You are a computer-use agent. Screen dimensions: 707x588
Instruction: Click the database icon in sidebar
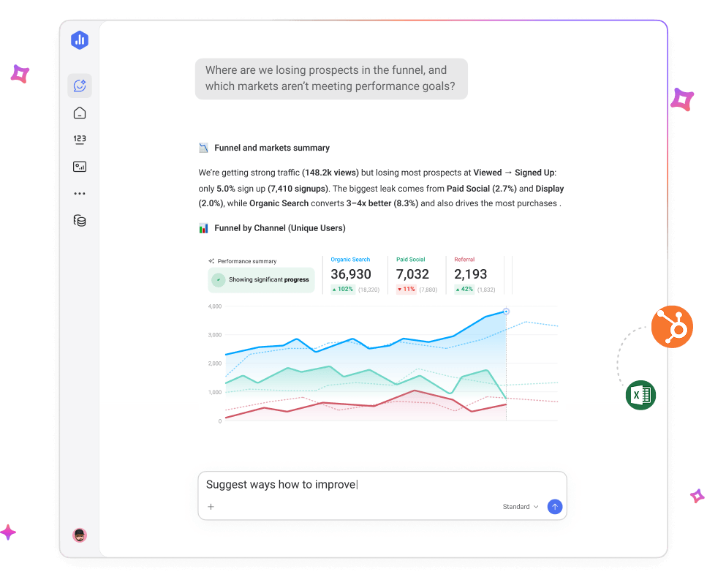(79, 220)
